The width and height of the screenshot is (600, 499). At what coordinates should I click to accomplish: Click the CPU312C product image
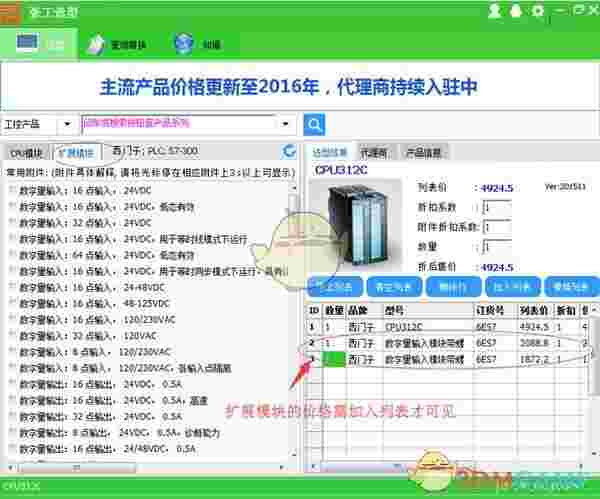point(356,225)
